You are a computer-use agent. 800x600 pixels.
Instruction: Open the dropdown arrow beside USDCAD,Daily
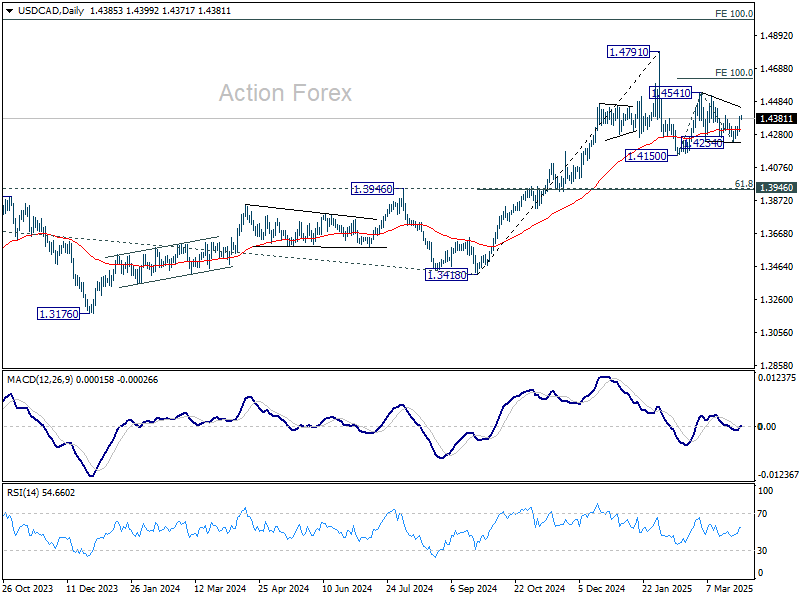pos(9,11)
